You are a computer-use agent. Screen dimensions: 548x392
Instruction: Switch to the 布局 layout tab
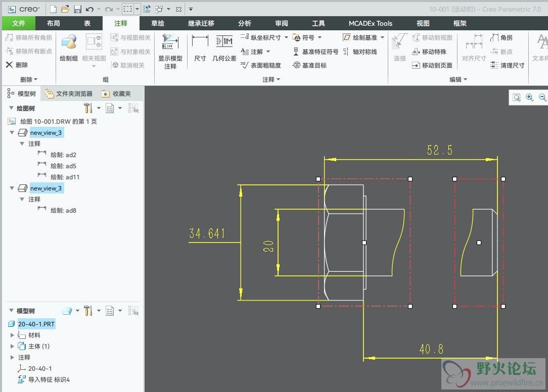[x=54, y=23]
